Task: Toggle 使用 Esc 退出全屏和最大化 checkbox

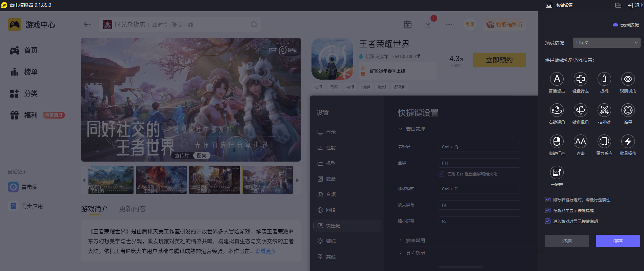Action: pyautogui.click(x=441, y=174)
